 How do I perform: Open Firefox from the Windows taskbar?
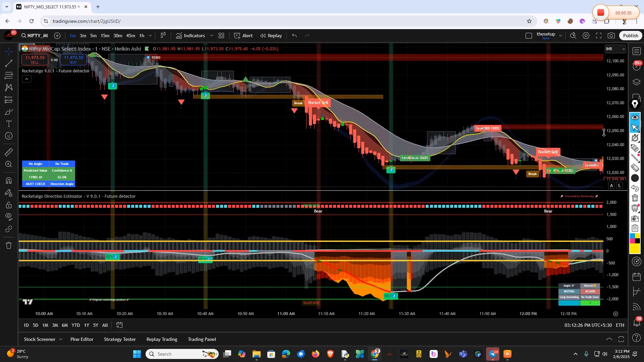click(315, 354)
